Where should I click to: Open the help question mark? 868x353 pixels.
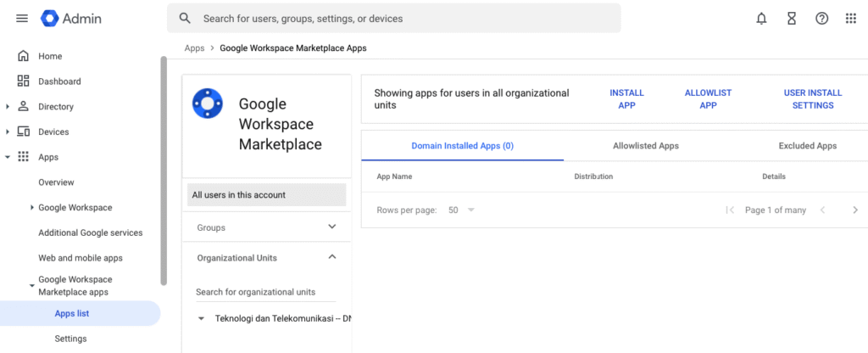click(x=821, y=19)
